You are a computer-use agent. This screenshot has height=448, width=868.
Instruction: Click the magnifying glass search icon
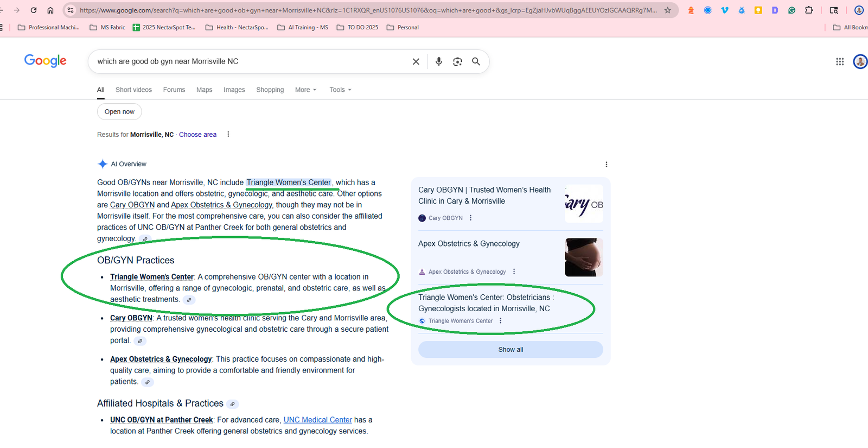click(x=476, y=61)
